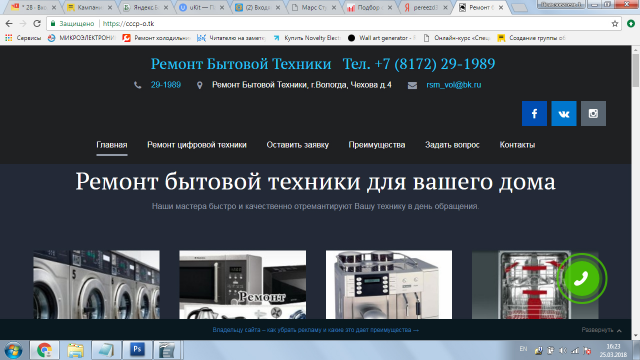The height and width of the screenshot is (360, 640).
Task: Open the Facebook social icon
Action: [534, 113]
